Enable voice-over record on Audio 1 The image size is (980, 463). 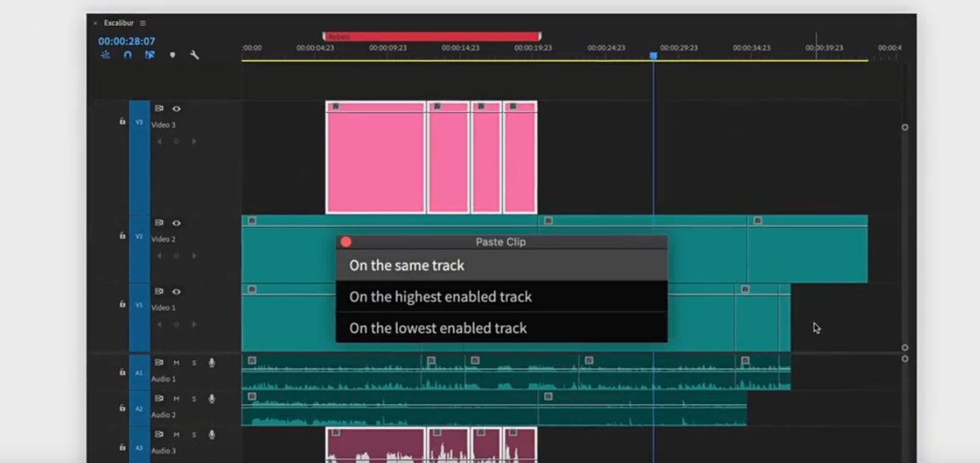211,363
